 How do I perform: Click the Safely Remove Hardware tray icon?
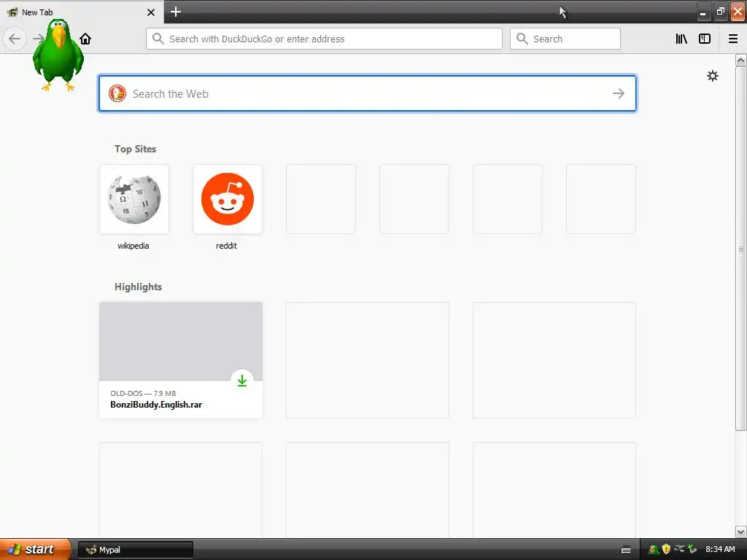tap(679, 549)
